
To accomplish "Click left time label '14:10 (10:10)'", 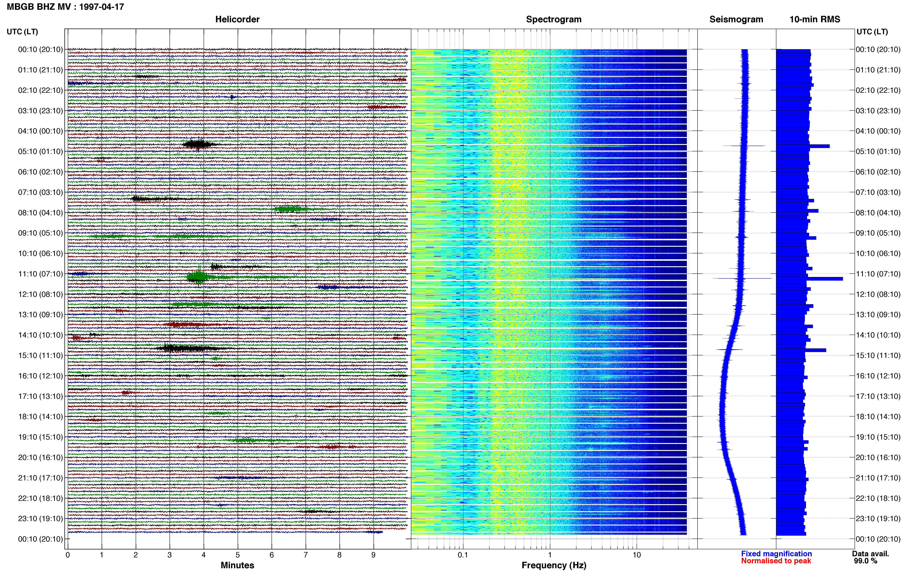I will pos(41,335).
